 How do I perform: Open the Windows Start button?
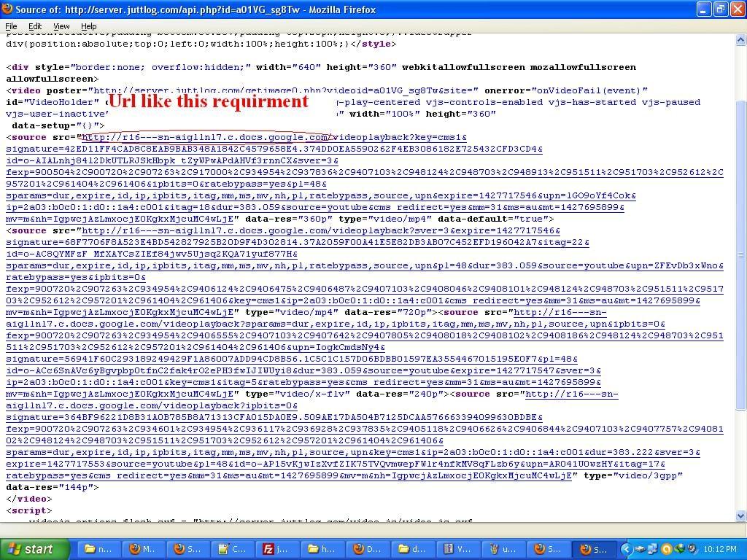click(31, 549)
